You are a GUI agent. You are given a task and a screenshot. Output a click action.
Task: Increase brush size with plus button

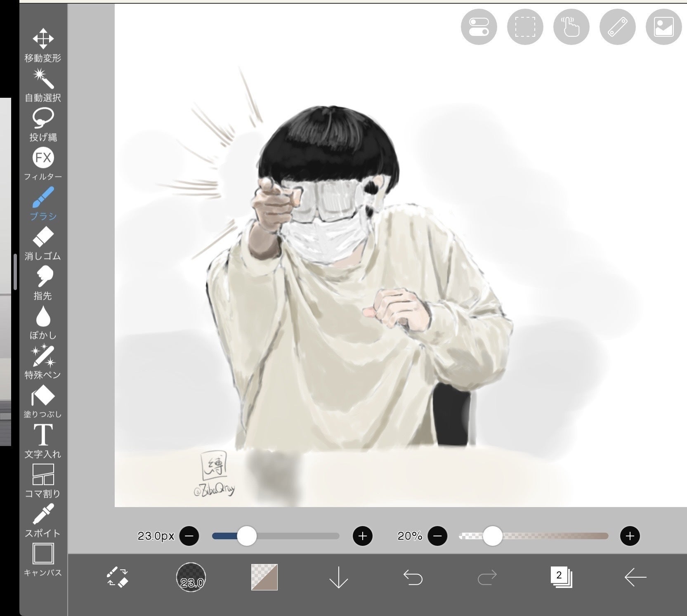(x=362, y=536)
